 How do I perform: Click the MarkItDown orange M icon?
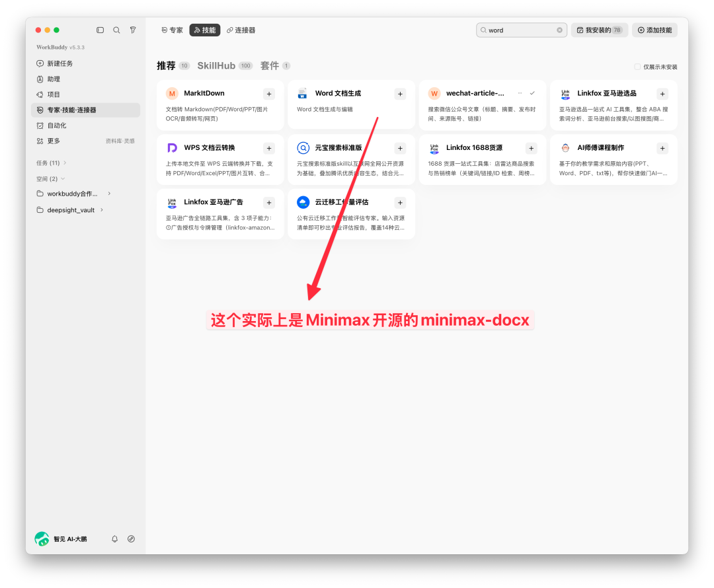[172, 94]
